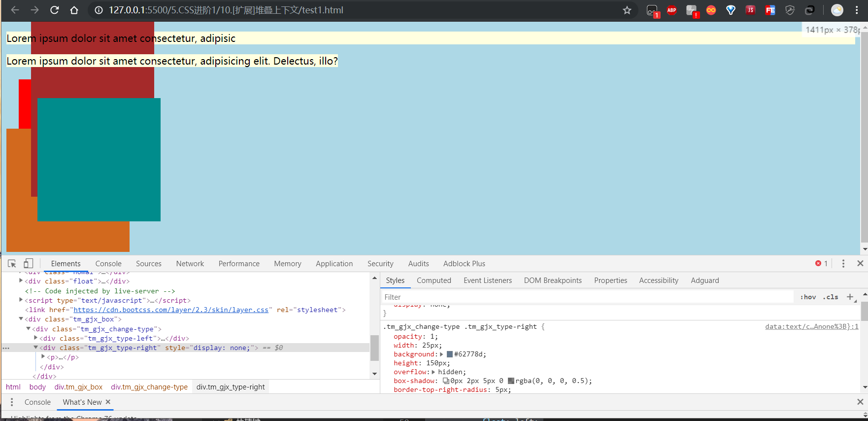Collapse the tm_gjx_box div node
This screenshot has width=868, height=421.
click(x=21, y=319)
